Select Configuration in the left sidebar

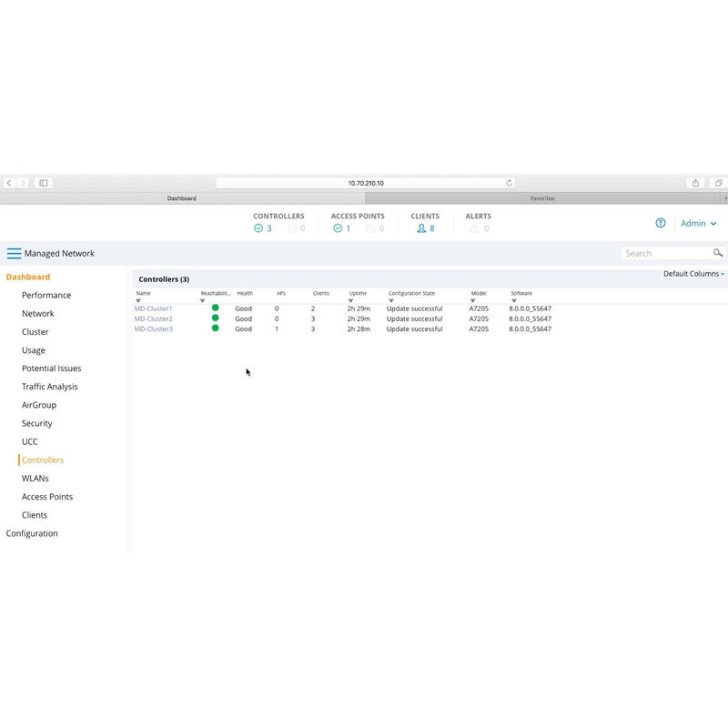[32, 533]
